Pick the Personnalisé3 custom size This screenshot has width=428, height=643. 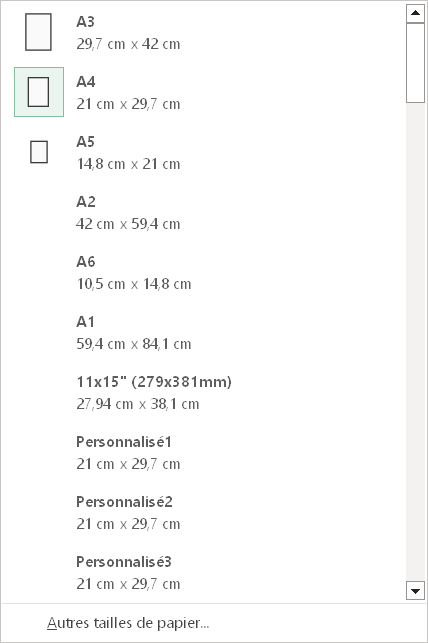click(204, 572)
